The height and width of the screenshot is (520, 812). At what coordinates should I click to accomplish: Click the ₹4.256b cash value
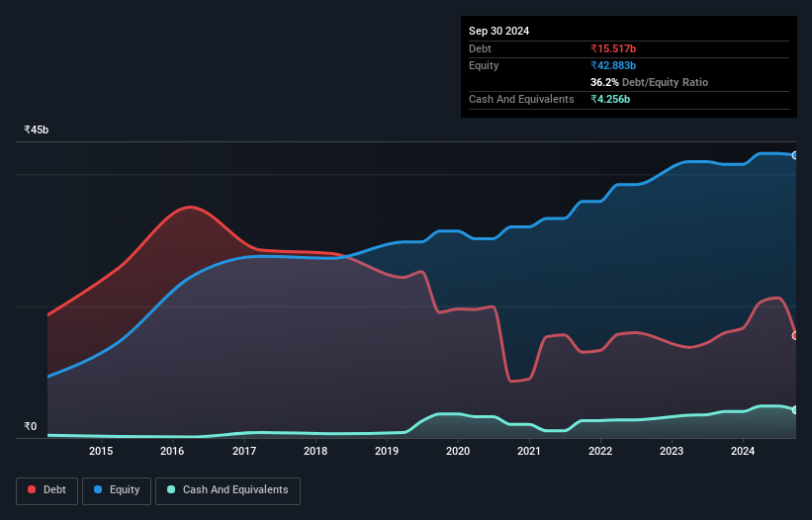610,99
